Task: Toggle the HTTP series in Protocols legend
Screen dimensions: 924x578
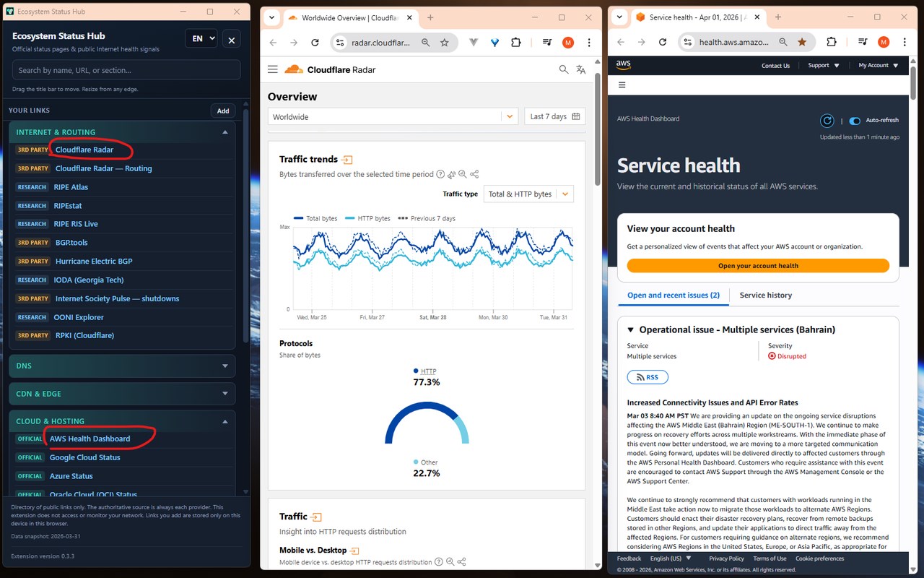Action: pyautogui.click(x=425, y=371)
